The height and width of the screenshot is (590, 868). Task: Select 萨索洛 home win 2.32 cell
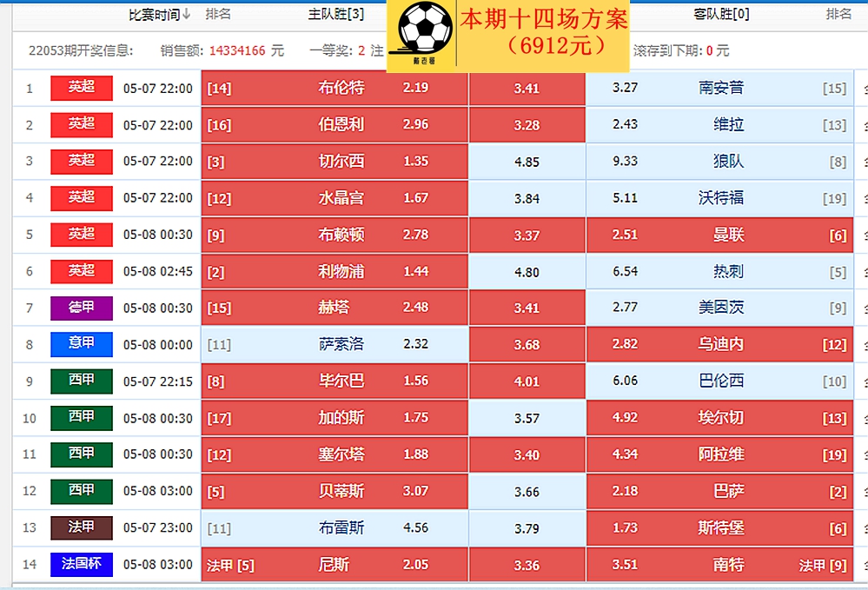pyautogui.click(x=335, y=344)
